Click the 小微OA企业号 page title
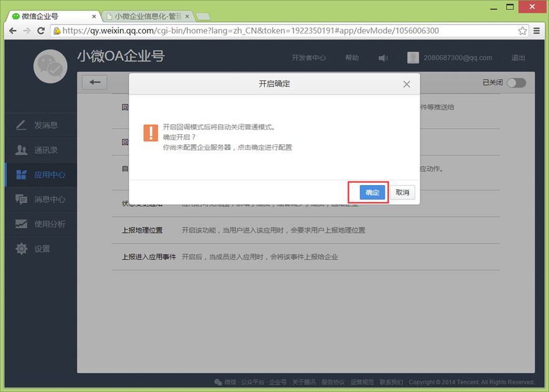 coord(121,56)
